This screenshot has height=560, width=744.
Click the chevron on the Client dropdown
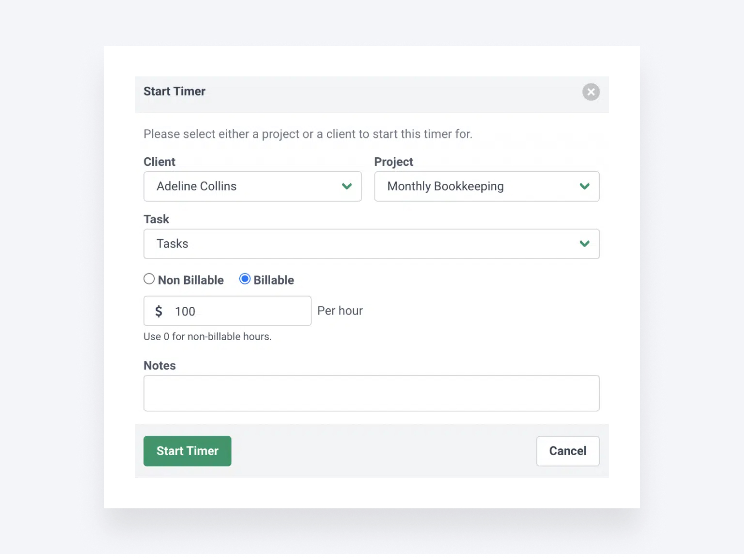coord(347,187)
